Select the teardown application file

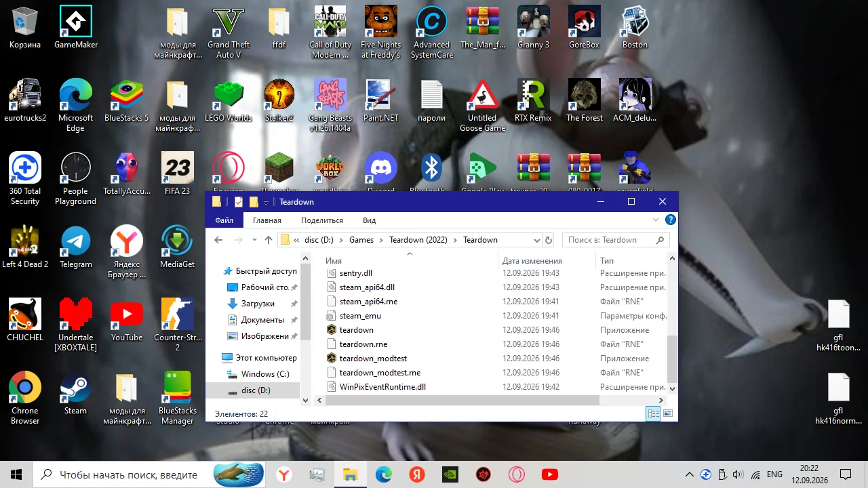click(357, 330)
